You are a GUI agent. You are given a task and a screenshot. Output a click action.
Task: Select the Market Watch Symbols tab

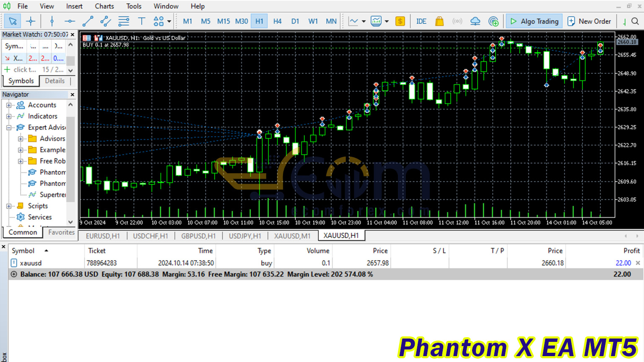tap(21, 81)
